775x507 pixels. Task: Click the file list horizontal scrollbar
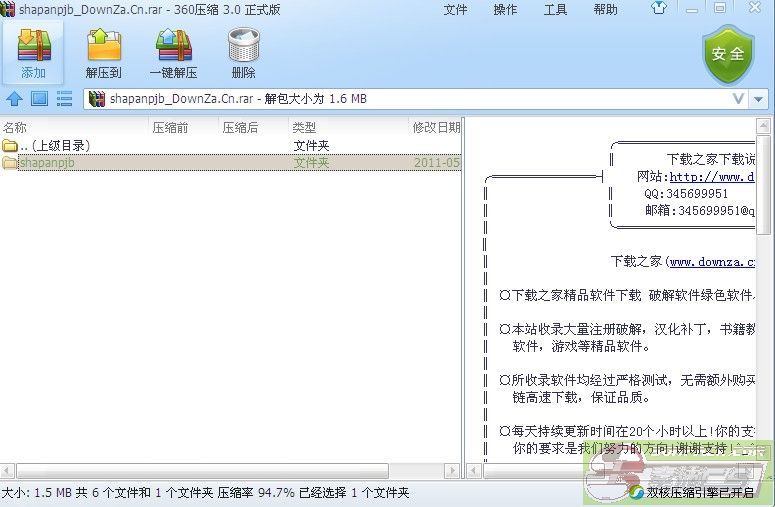click(200, 471)
